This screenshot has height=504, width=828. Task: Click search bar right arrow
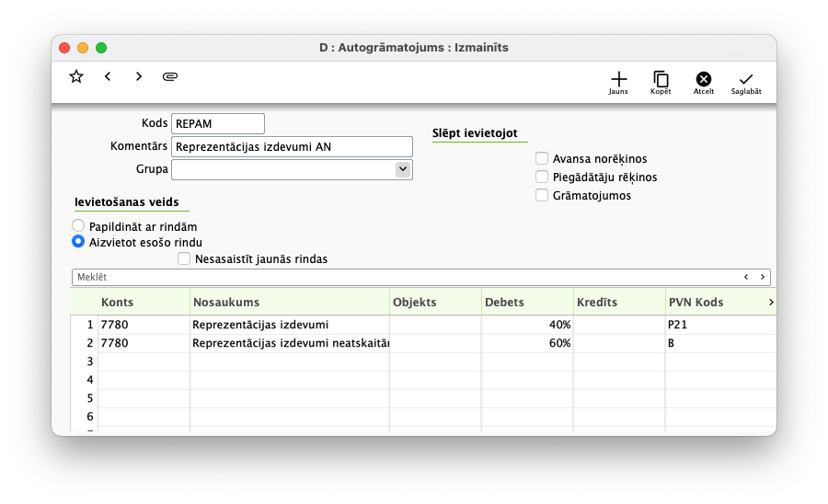click(763, 277)
